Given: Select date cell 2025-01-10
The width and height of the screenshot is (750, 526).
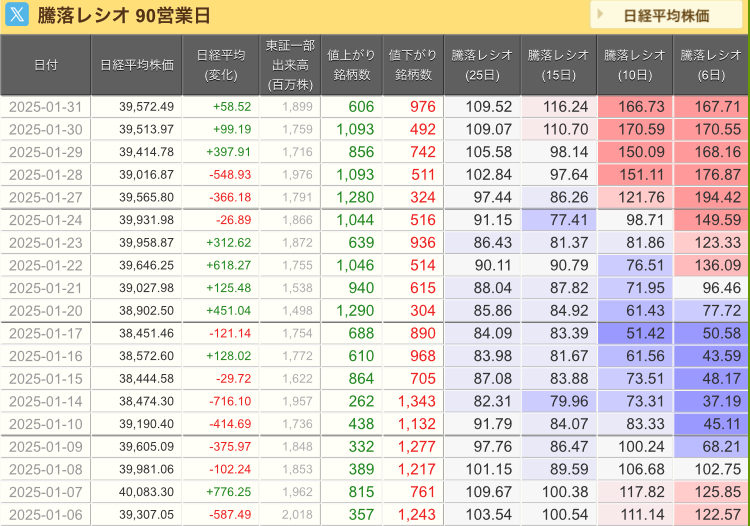Looking at the screenshot, I should (x=45, y=424).
